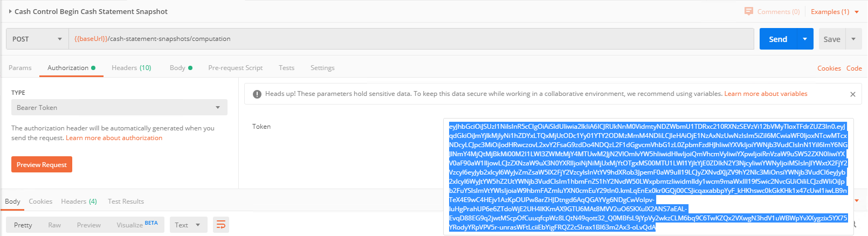The height and width of the screenshot is (236, 868).
Task: Switch to the Params tab
Action: coord(20,68)
